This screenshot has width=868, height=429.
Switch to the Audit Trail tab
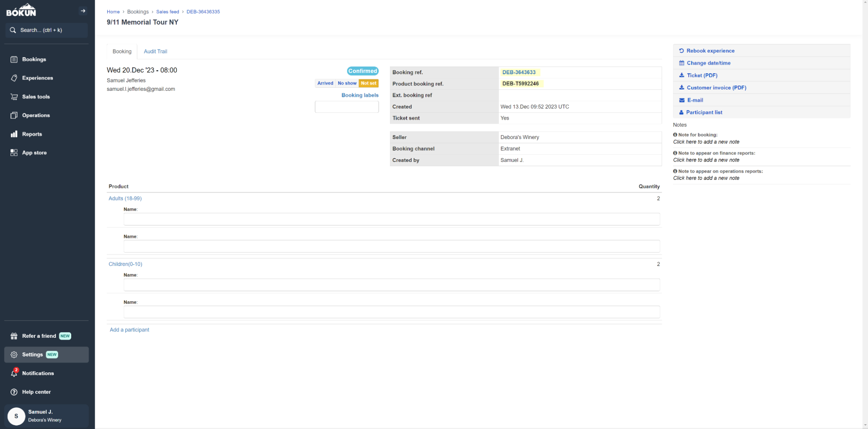pyautogui.click(x=155, y=52)
